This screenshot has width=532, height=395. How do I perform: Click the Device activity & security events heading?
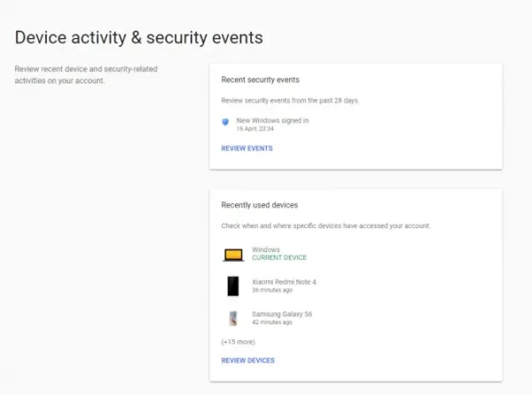(139, 37)
